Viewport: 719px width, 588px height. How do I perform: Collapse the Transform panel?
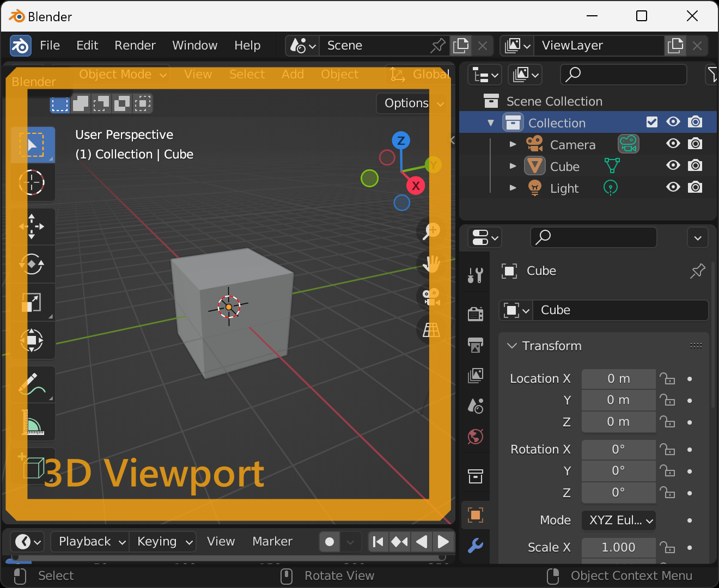pos(512,346)
